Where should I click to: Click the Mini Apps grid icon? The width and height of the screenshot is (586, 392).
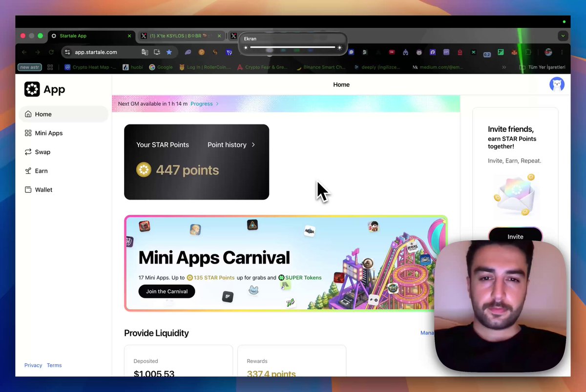click(x=28, y=133)
